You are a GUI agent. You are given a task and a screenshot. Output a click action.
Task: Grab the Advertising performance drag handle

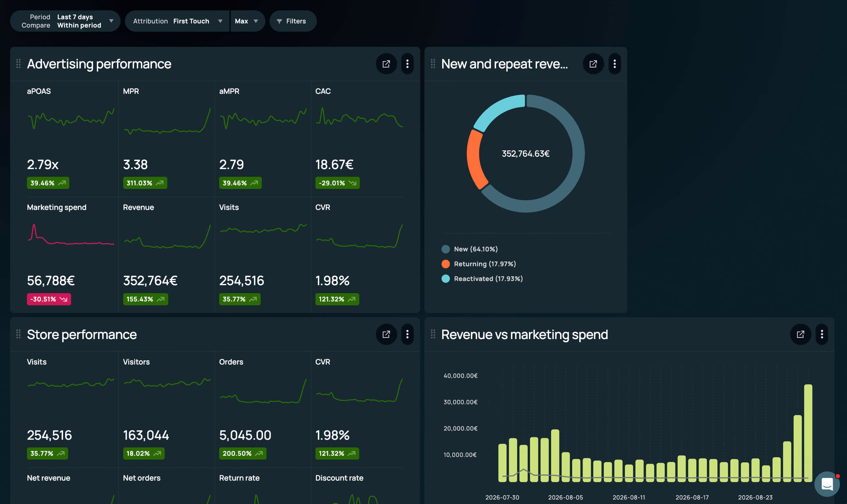[x=18, y=64]
